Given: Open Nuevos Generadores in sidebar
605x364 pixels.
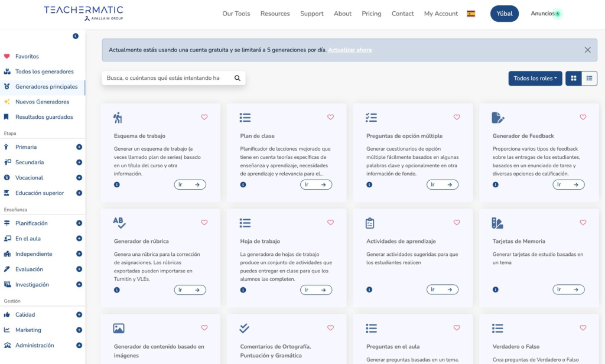Looking at the screenshot, I should click(43, 102).
